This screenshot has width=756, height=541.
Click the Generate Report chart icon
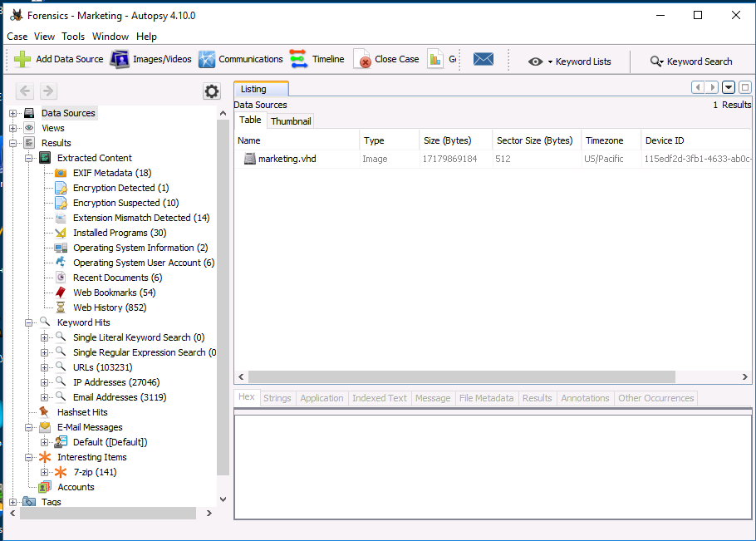pos(434,59)
